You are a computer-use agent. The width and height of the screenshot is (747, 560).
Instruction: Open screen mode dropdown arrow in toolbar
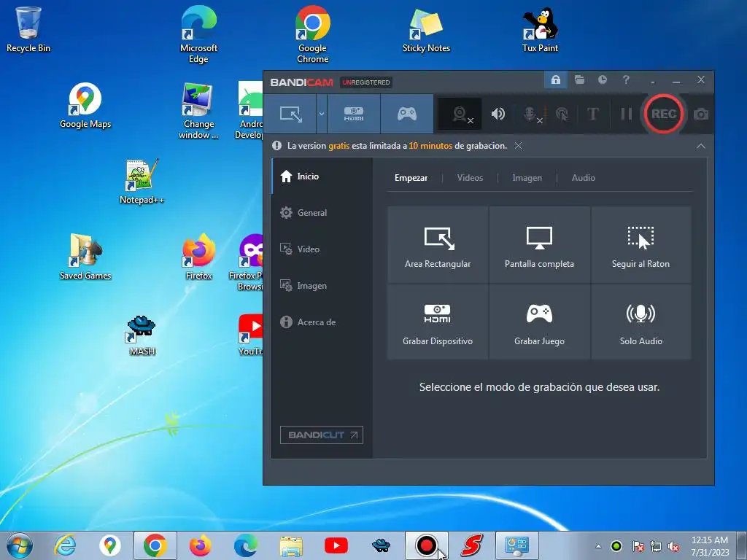click(x=322, y=114)
